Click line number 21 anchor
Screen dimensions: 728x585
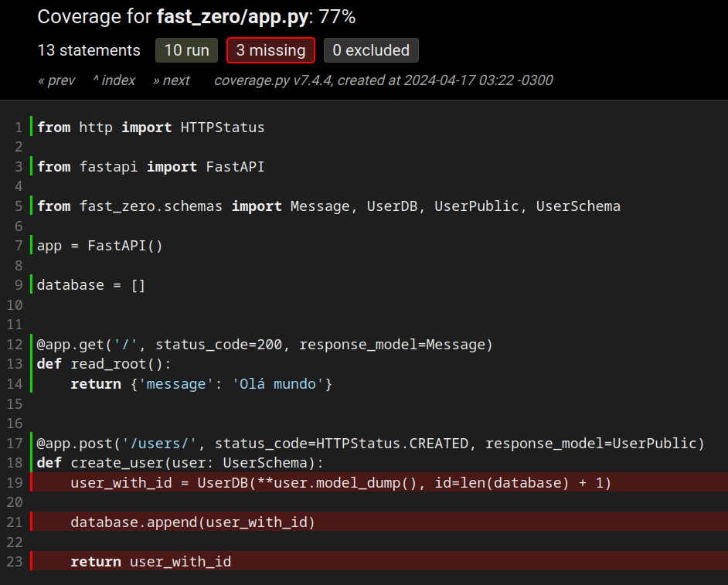(x=15, y=522)
